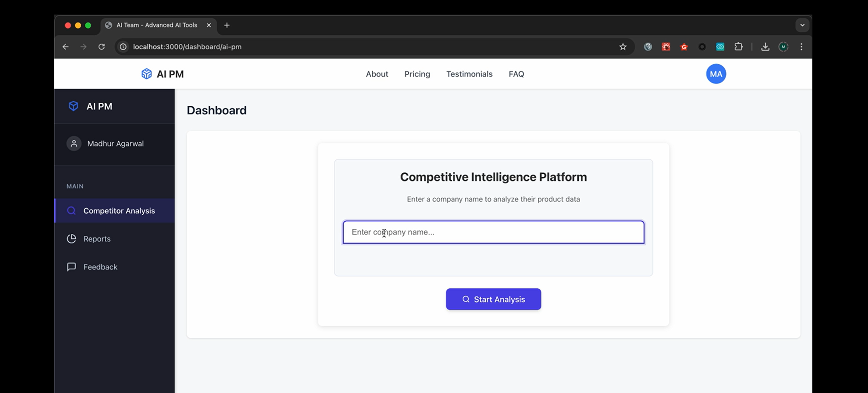Open Feedback in the sidebar
This screenshot has width=868, height=393.
pyautogui.click(x=114, y=267)
